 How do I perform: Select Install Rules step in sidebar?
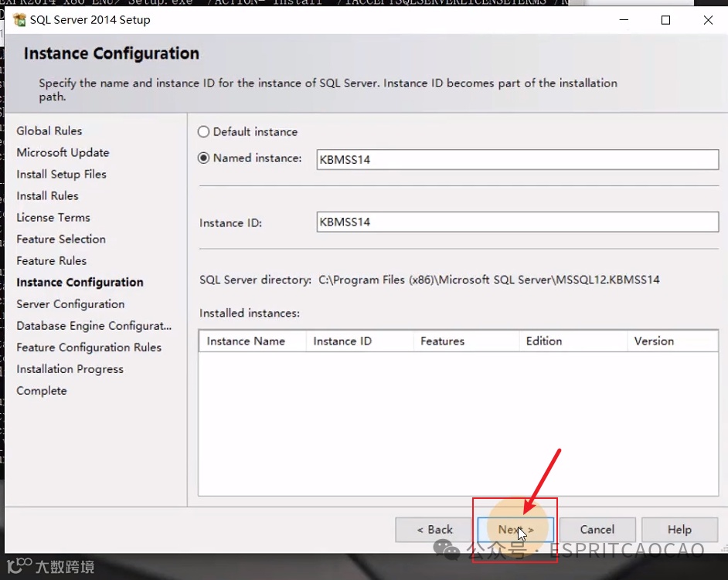click(47, 196)
